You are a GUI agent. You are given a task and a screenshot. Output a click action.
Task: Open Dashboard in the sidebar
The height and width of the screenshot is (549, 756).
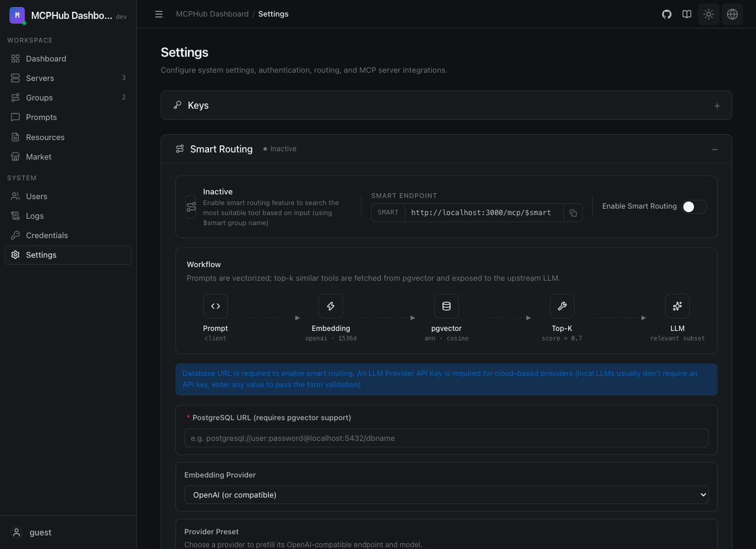(68, 59)
